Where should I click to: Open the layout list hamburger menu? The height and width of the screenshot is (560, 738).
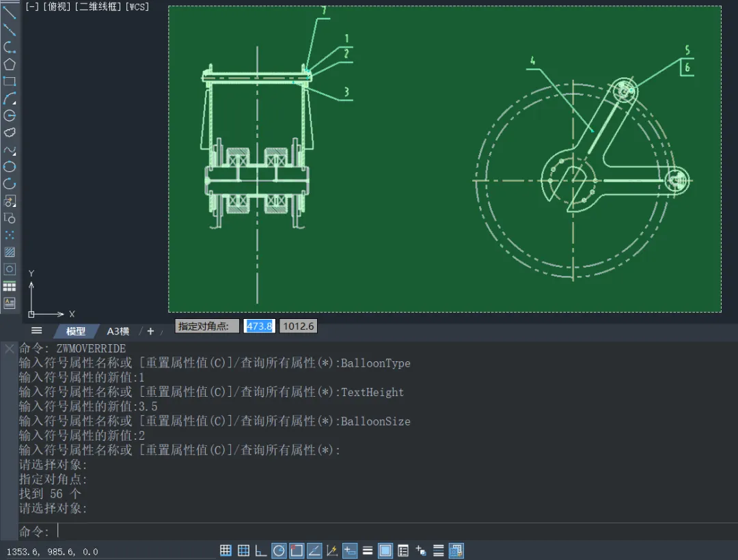37,331
